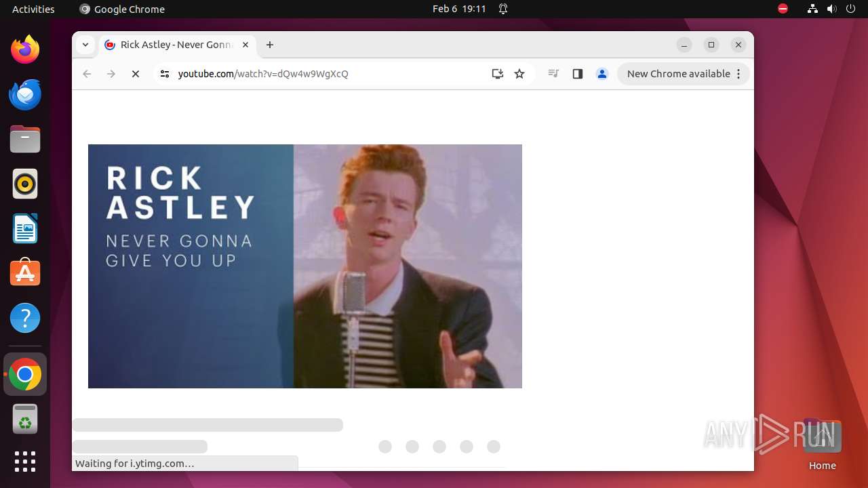This screenshot has height=488, width=868.
Task: Maximize the Chrome window
Action: 711,45
